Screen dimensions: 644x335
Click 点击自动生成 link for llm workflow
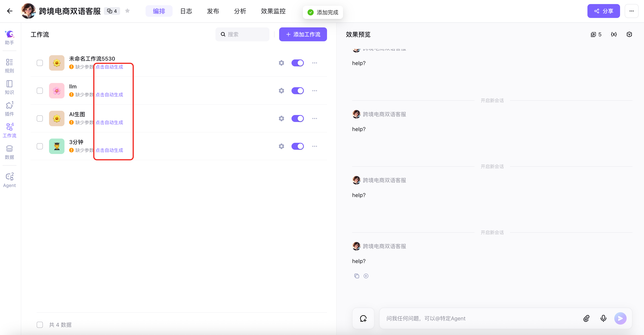pyautogui.click(x=109, y=95)
